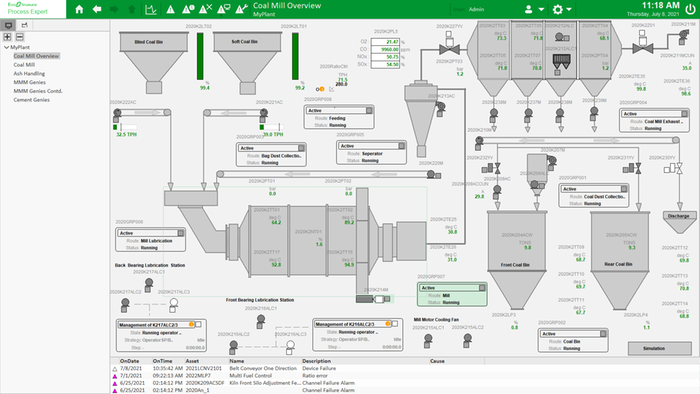Click the power/logout icon

[690, 9]
